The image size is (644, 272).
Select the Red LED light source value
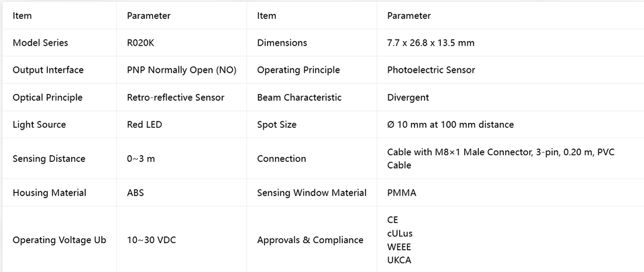[145, 124]
